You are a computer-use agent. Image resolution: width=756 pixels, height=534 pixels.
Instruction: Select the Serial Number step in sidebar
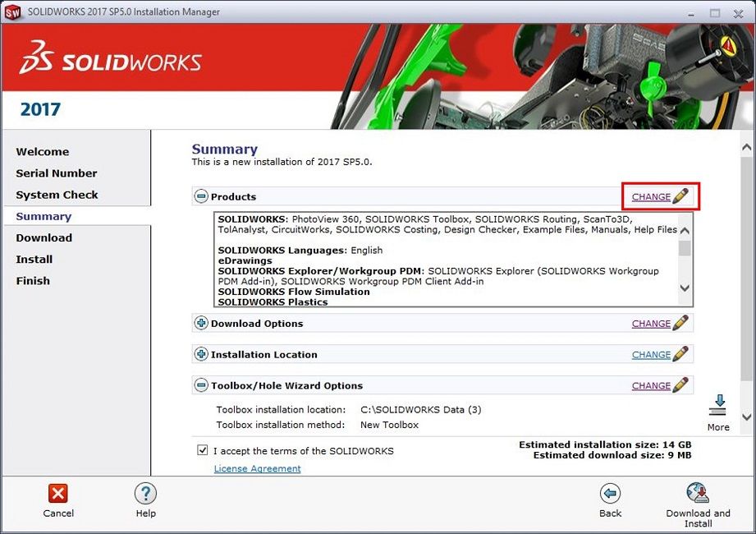pos(57,173)
